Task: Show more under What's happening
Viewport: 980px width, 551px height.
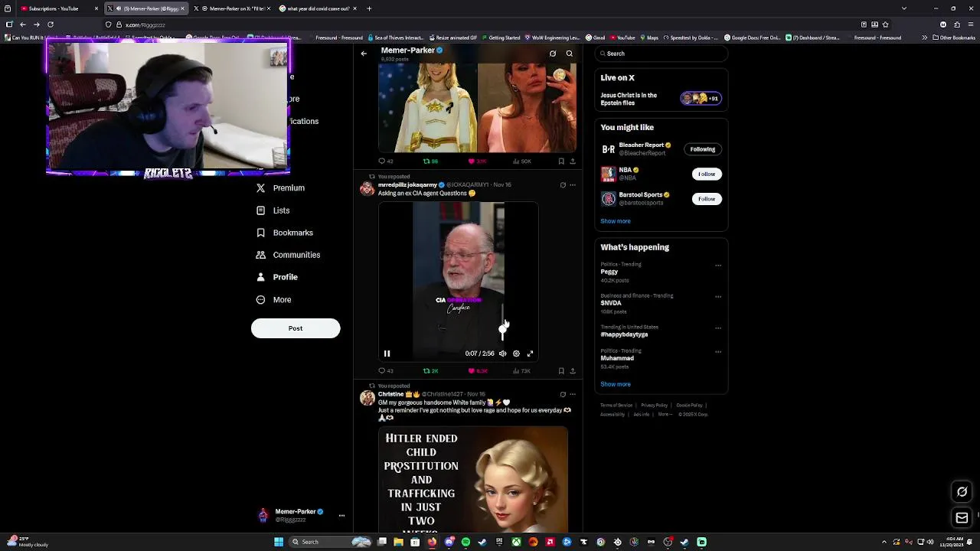Action: 616,384
